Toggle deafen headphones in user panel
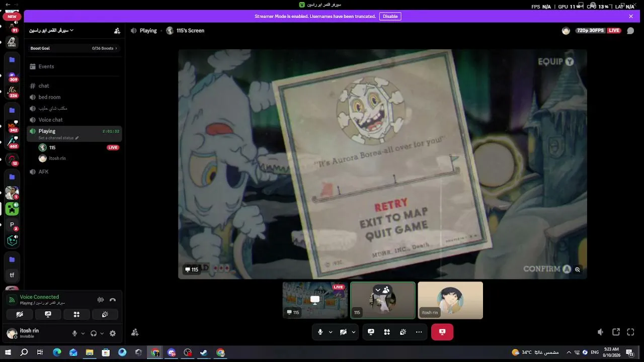 click(x=94, y=333)
